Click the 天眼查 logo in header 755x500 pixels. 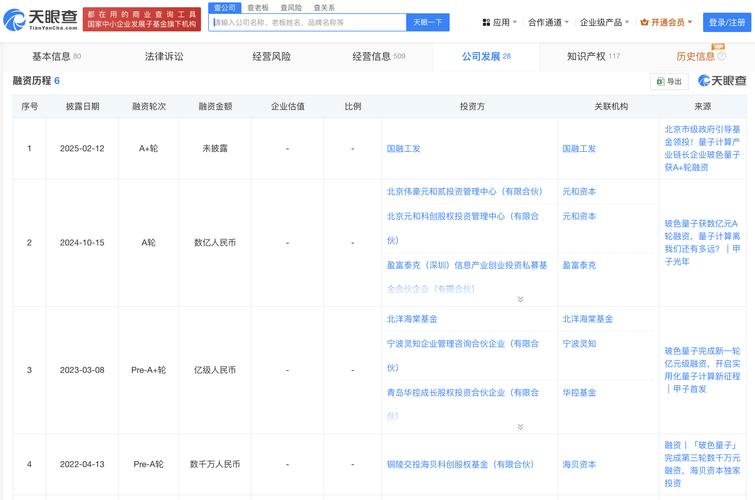click(x=41, y=18)
